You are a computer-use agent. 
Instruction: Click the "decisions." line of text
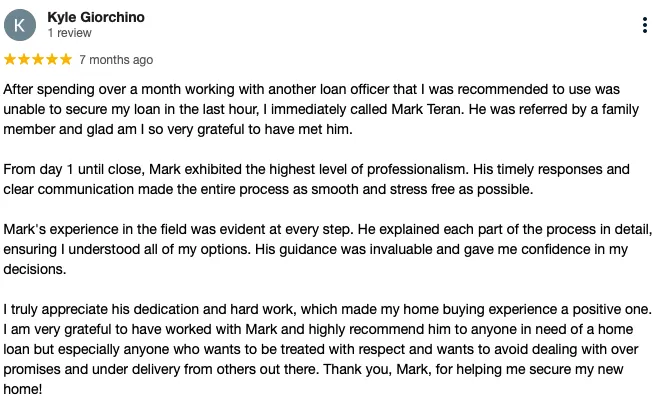pyautogui.click(x=35, y=269)
